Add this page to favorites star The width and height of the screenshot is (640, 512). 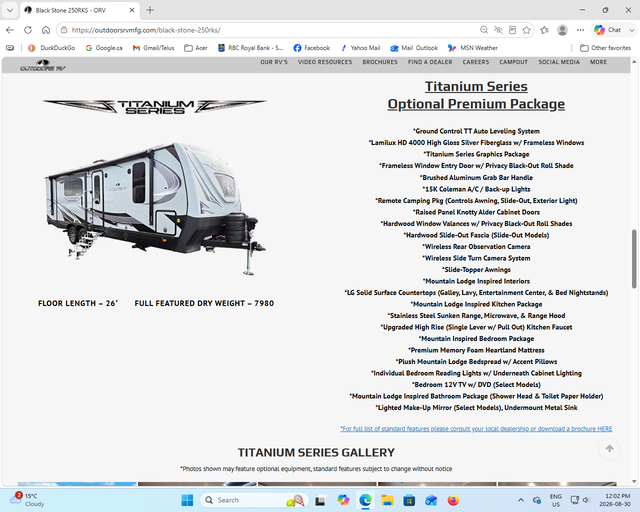pyautogui.click(x=527, y=30)
